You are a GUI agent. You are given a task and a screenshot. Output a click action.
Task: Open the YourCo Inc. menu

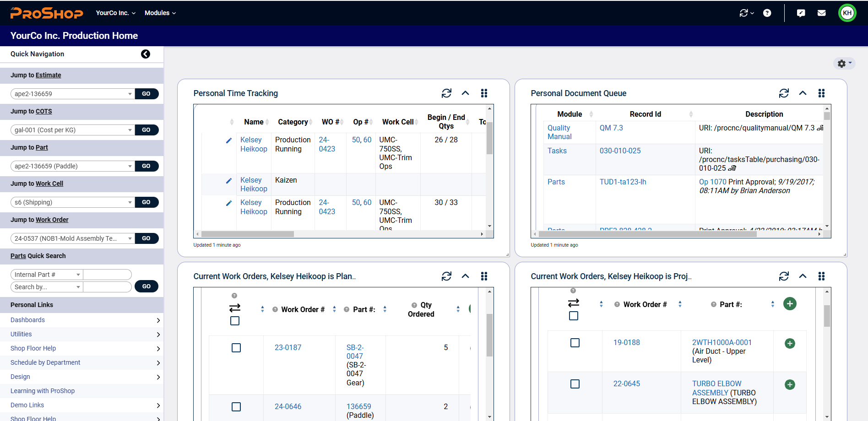point(115,13)
